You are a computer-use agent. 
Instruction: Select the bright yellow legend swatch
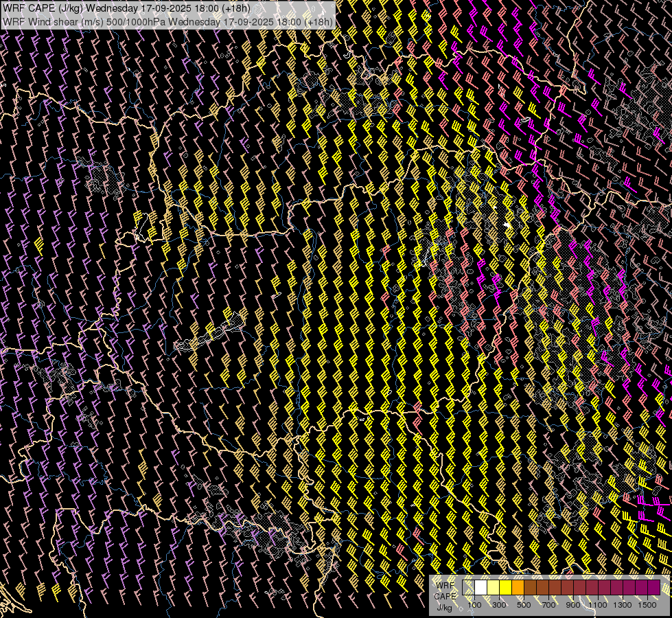(x=506, y=587)
